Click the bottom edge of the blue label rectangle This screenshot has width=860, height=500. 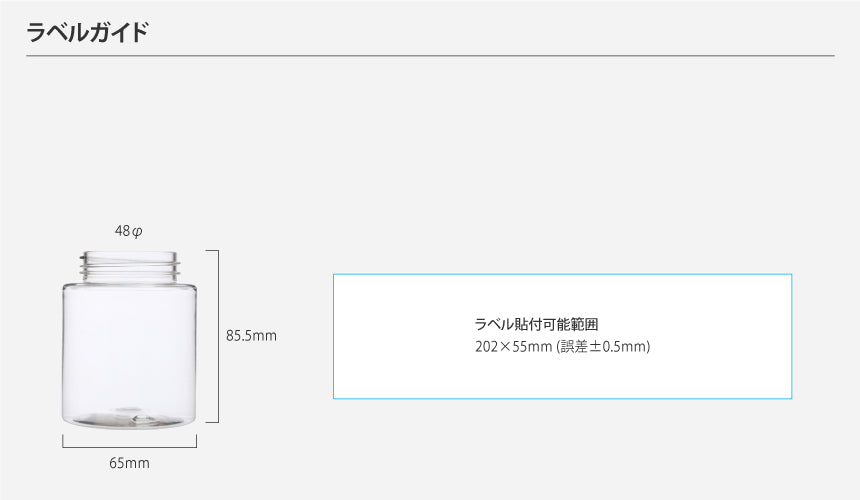point(562,399)
